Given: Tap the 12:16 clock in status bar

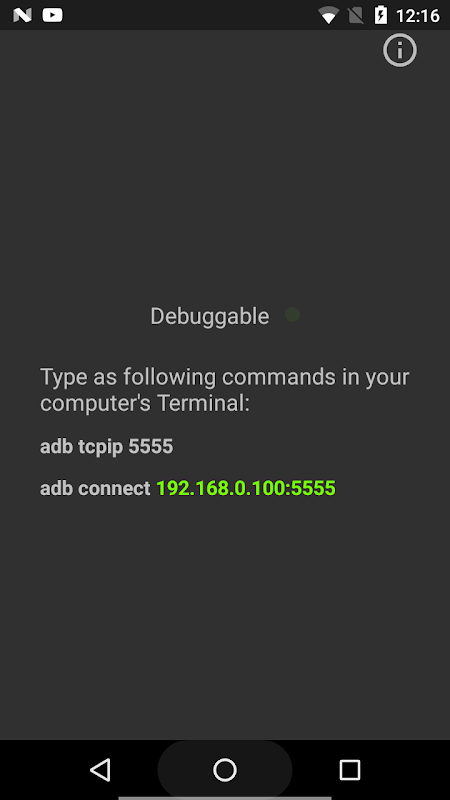Looking at the screenshot, I should tap(418, 16).
